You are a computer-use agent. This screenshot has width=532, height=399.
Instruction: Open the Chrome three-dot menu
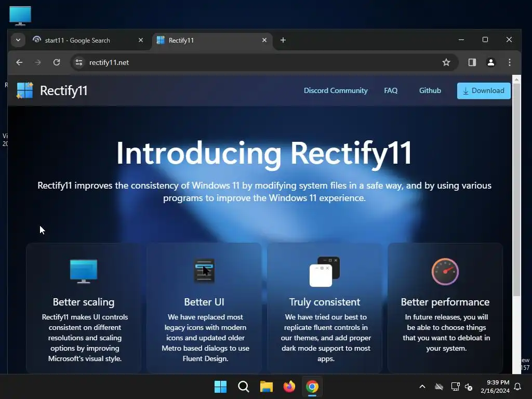pos(509,62)
